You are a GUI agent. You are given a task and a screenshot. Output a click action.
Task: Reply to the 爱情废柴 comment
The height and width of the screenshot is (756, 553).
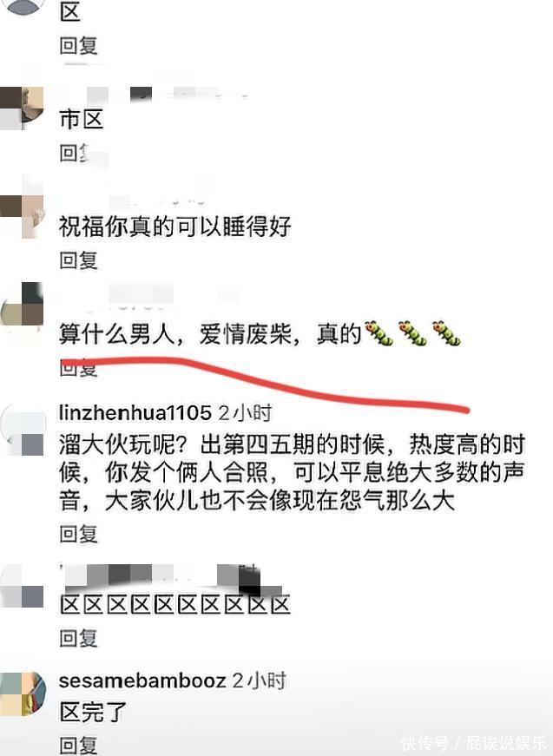79,368
